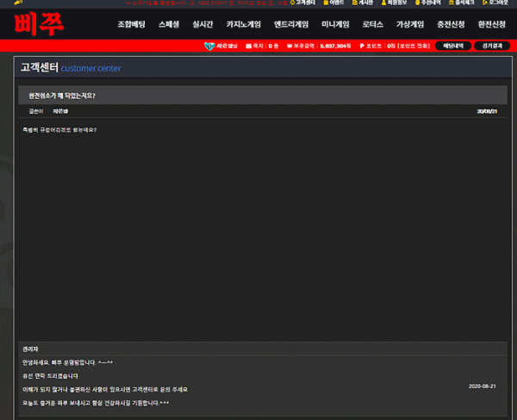The width and height of the screenshot is (517, 420).
Task: Click the 경기결과 button
Action: point(492,46)
